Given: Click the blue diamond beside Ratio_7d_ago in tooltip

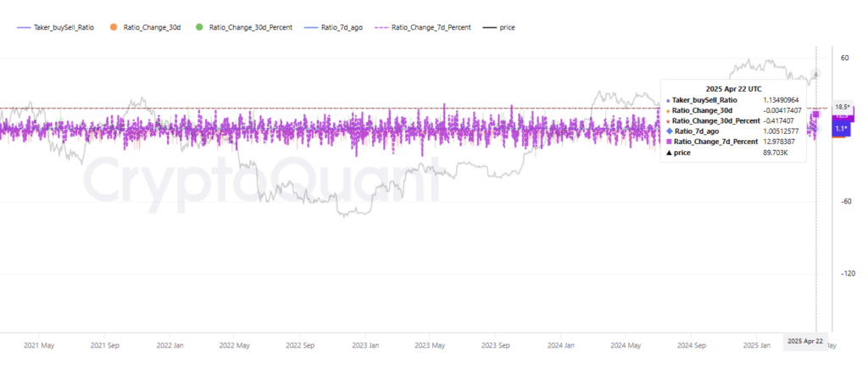Looking at the screenshot, I should [668, 131].
